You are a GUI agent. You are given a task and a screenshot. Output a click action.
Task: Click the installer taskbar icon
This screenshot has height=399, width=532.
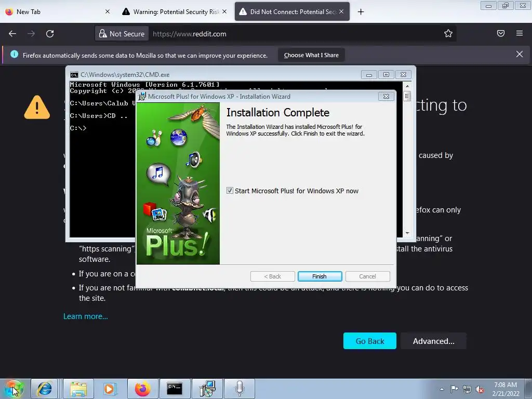(x=207, y=389)
